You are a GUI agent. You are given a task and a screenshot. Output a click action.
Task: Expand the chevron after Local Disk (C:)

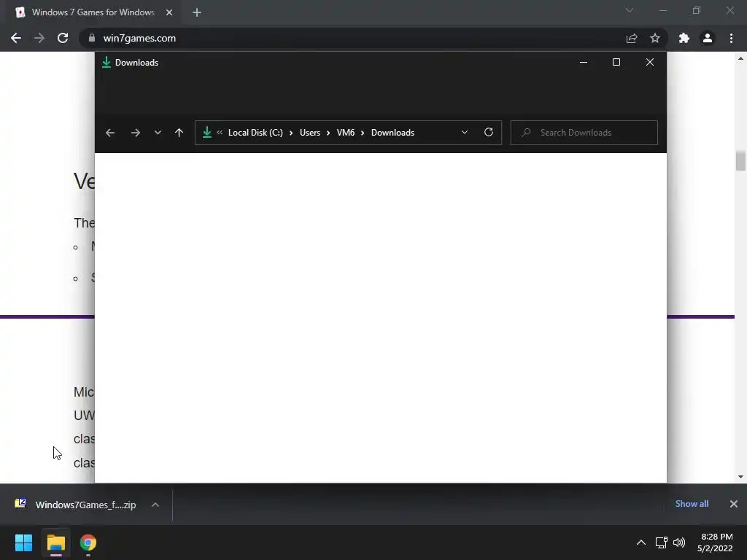pyautogui.click(x=291, y=133)
